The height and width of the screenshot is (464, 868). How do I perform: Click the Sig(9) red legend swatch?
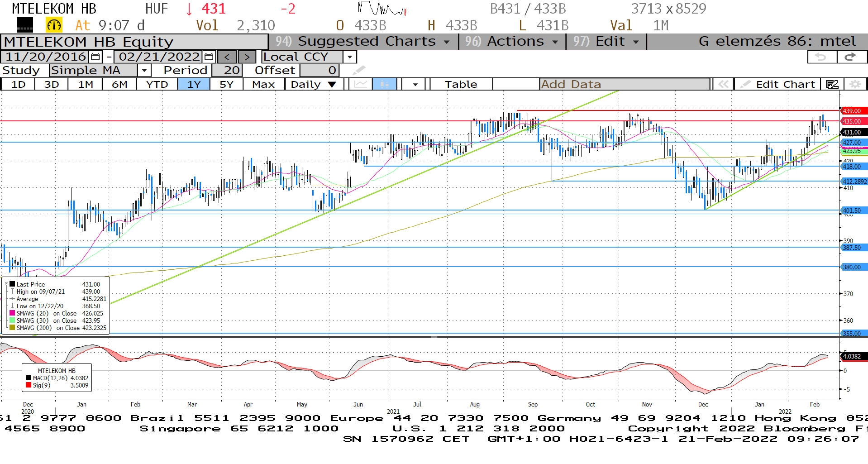tap(29, 385)
